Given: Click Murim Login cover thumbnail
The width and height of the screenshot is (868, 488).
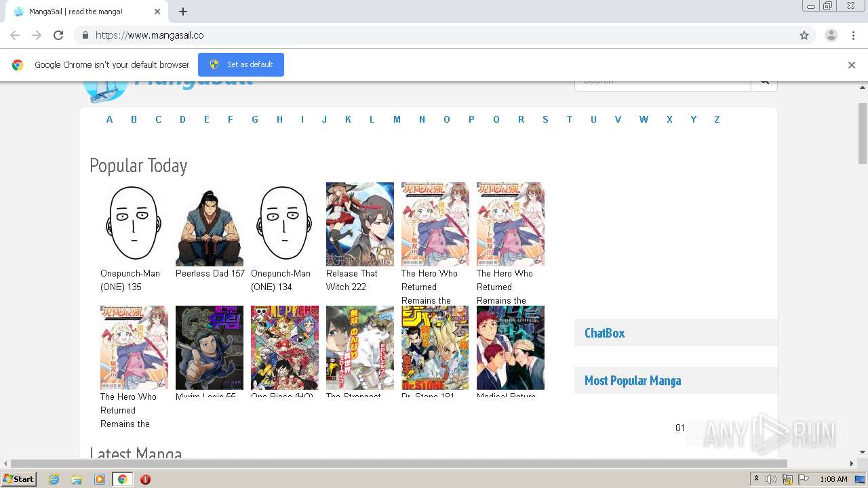Looking at the screenshot, I should (210, 347).
